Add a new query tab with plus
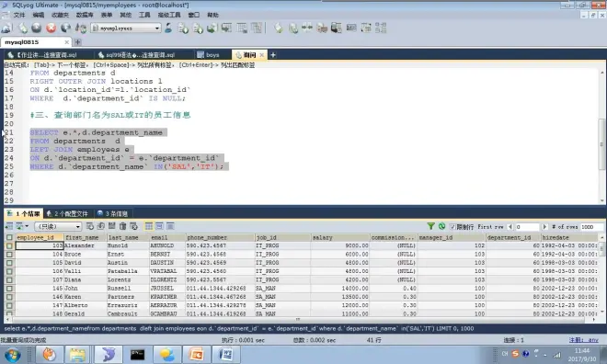The image size is (607, 364). (273, 55)
